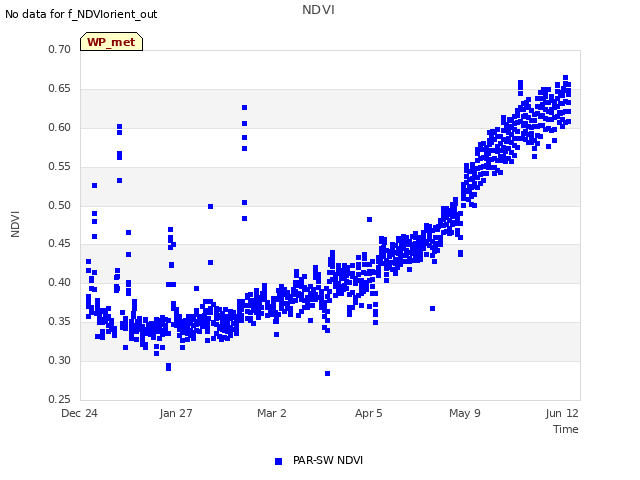Click the Jan 27 x-axis tick label
The image size is (640, 480).
point(176,413)
